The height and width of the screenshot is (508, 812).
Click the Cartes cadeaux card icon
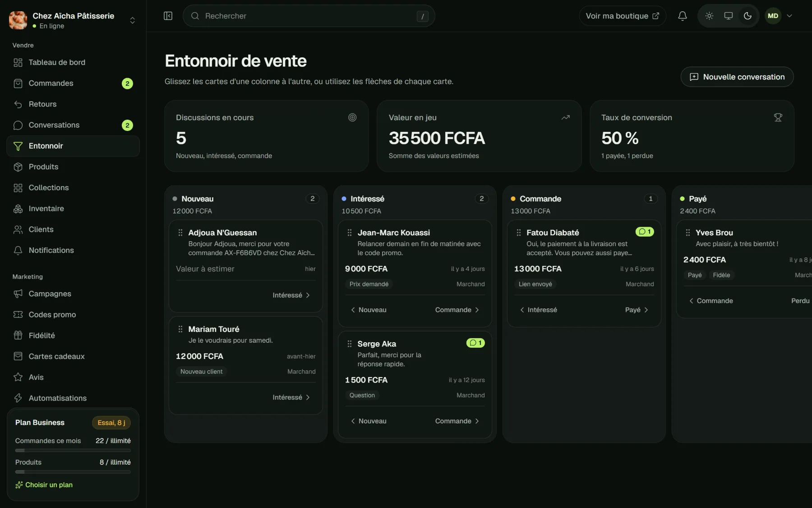coord(18,356)
